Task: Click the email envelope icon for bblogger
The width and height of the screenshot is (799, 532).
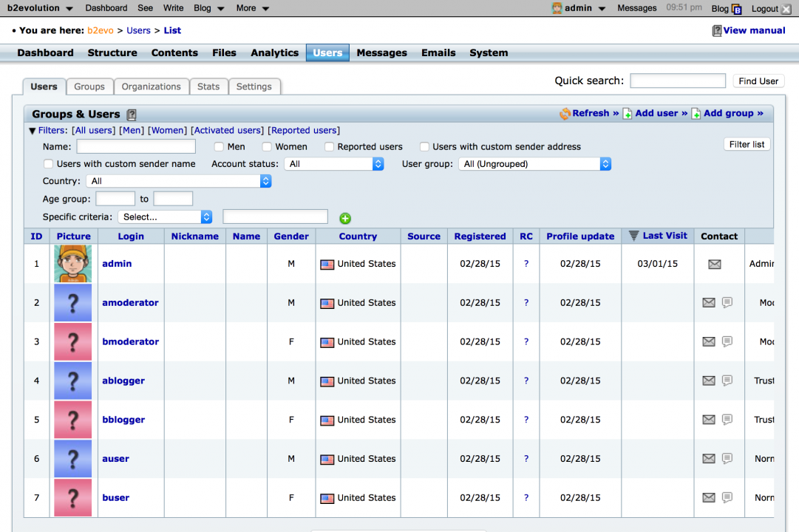Action: (709, 420)
